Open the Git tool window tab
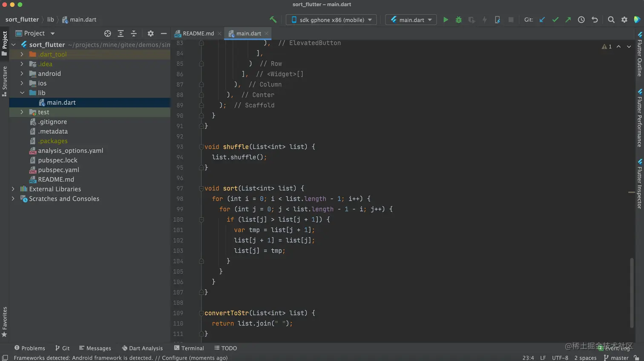 (62, 348)
